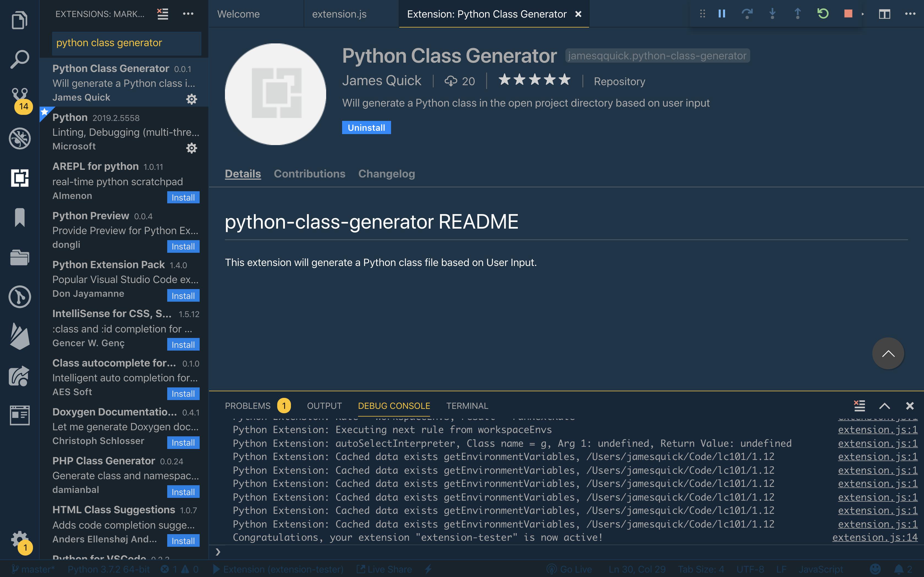Open the extension's Repository link
924x577 pixels.
619,81
